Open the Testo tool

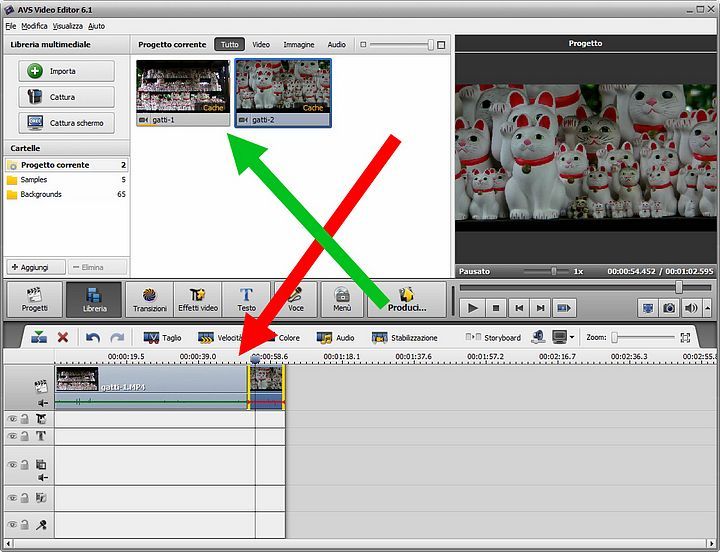click(x=246, y=299)
